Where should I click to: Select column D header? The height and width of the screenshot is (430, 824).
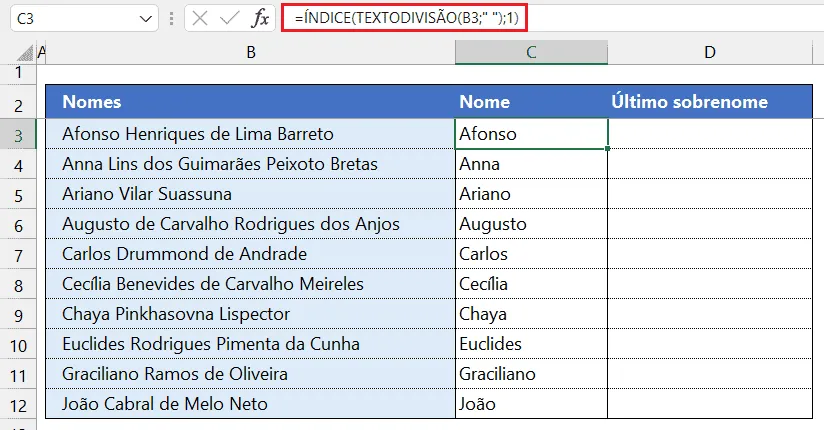click(x=710, y=53)
